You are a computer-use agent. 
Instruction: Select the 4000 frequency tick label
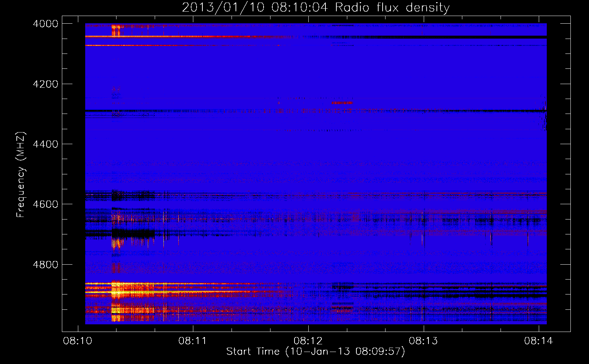coord(46,24)
